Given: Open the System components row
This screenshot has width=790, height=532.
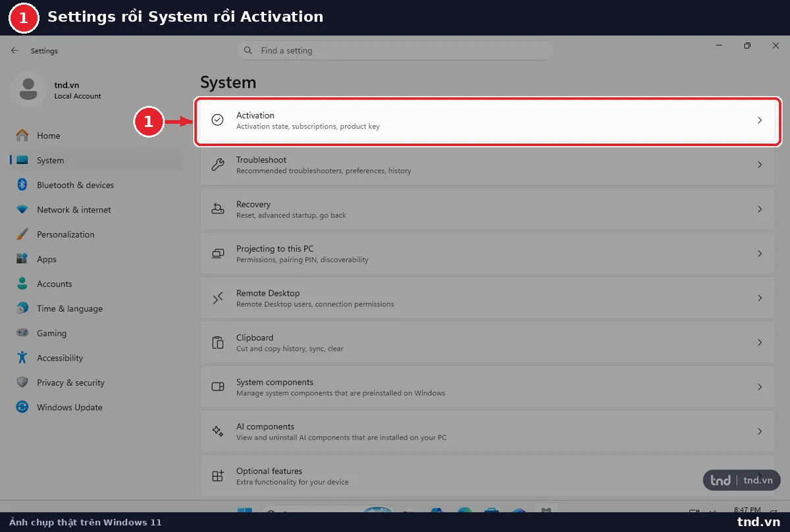Looking at the screenshot, I should pyautogui.click(x=488, y=387).
